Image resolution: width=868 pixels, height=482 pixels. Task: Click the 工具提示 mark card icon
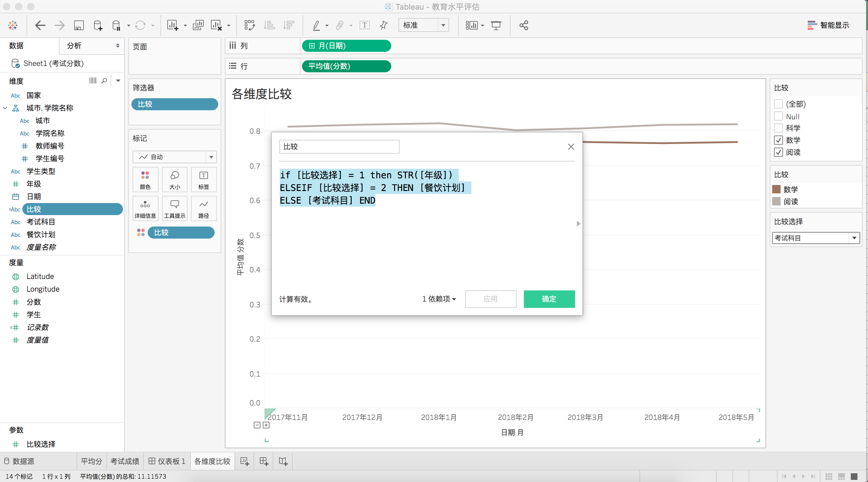point(175,208)
